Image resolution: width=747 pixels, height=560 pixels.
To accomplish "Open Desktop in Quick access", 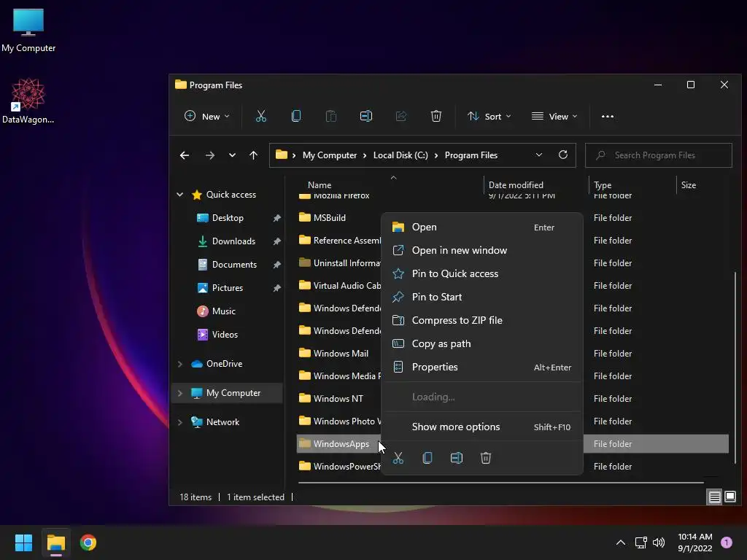I will [228, 218].
